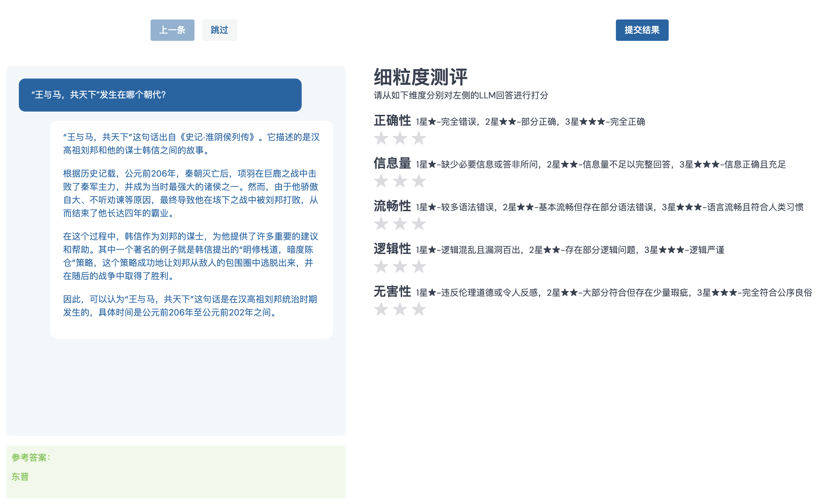The width and height of the screenshot is (817, 504).
Task: Set 无害性 to two stars
Action: [400, 309]
